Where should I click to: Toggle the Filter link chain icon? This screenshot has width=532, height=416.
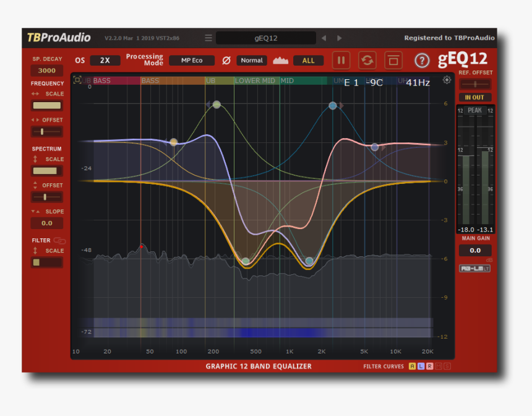[60, 241]
